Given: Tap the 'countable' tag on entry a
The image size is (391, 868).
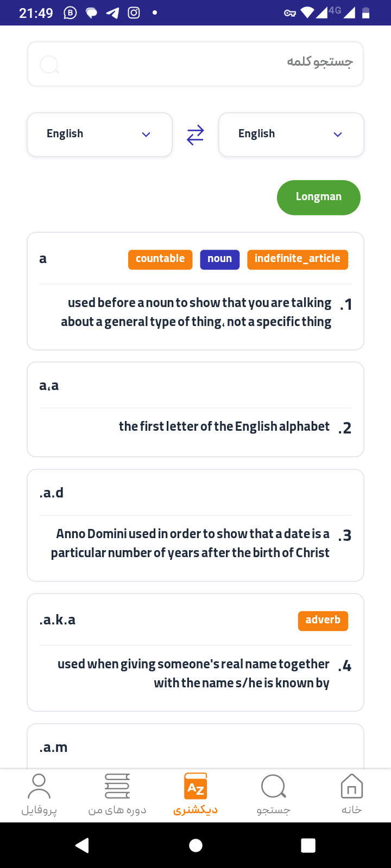Looking at the screenshot, I should (x=160, y=259).
